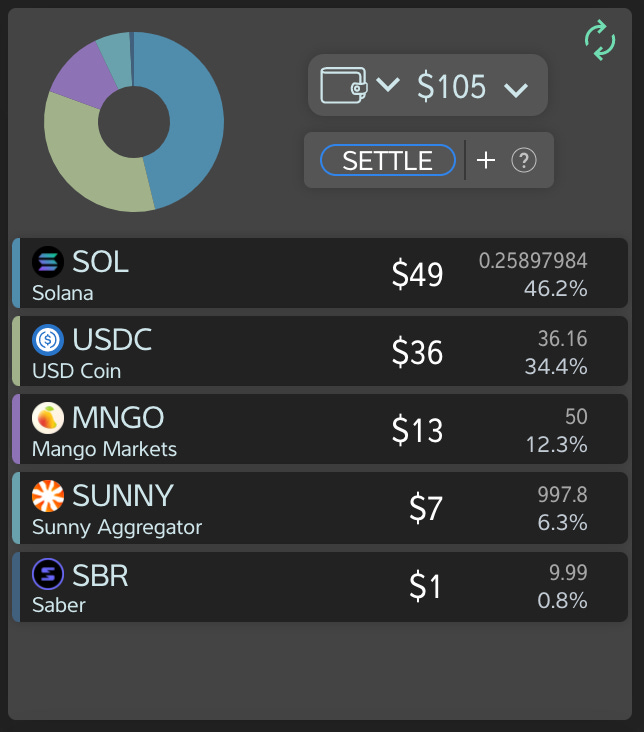Open the question mark help icon

coord(524,160)
